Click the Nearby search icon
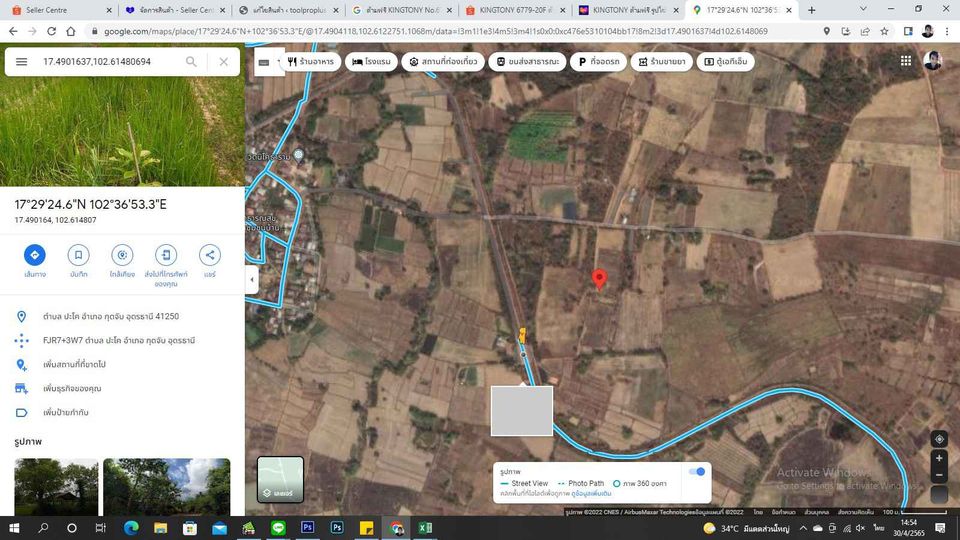The height and width of the screenshot is (540, 960). (x=122, y=255)
